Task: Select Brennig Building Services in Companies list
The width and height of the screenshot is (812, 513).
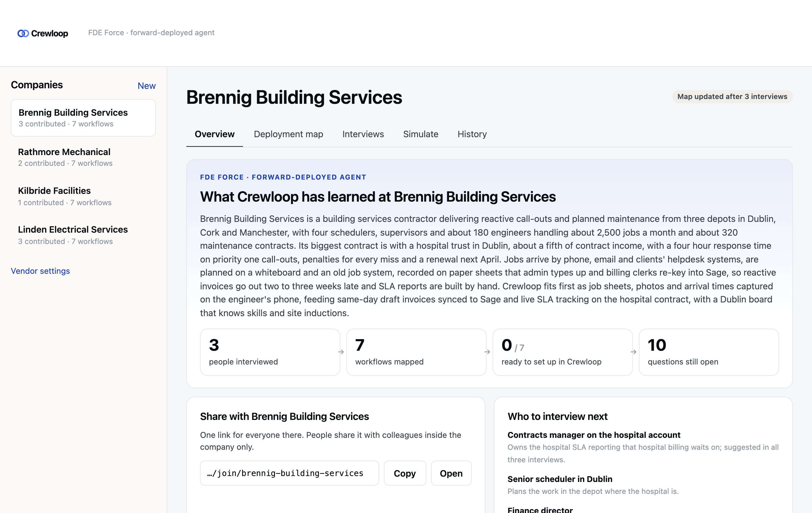Action: pyautogui.click(x=83, y=118)
